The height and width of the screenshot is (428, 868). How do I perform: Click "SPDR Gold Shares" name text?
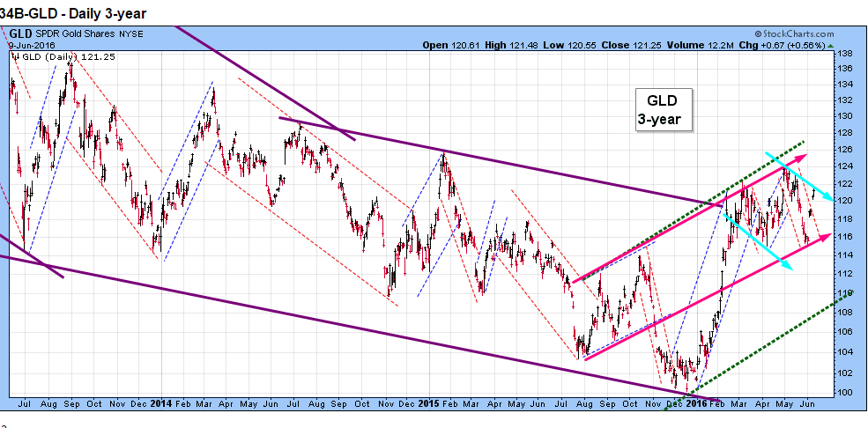(76, 34)
